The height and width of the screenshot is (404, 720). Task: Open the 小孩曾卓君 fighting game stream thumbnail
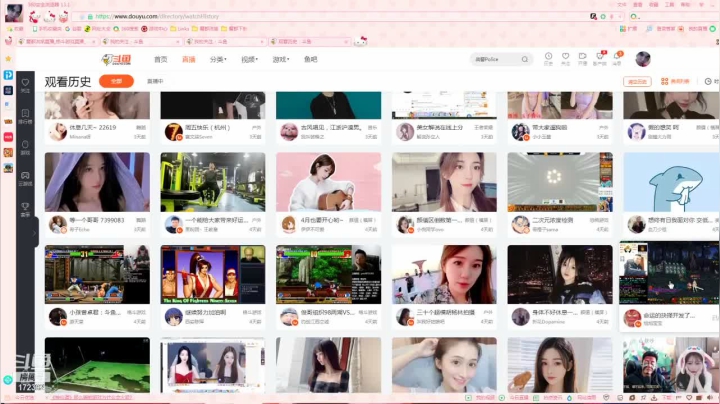[x=97, y=275]
